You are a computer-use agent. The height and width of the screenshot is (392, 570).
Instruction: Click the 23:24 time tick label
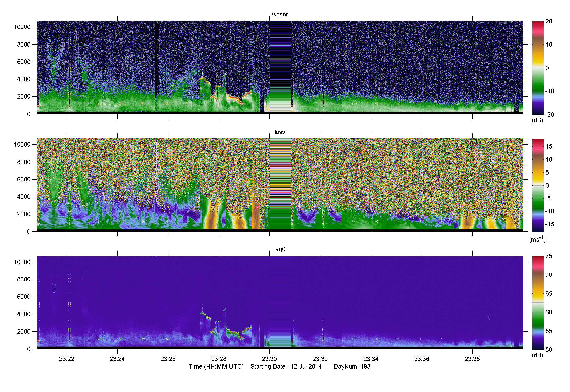click(117, 359)
